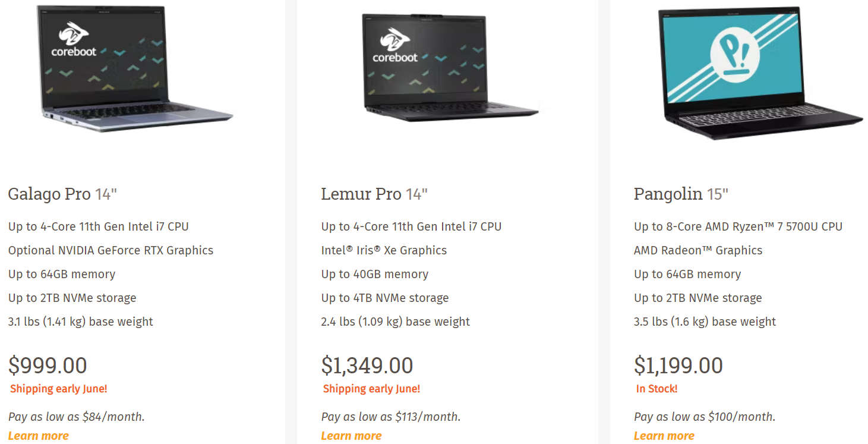Click the Galago Pro laptop image
The height and width of the screenshot is (444, 868).
coord(135,68)
